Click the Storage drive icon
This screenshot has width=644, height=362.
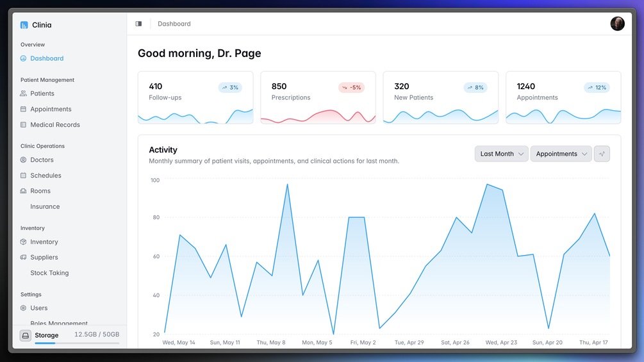point(26,335)
